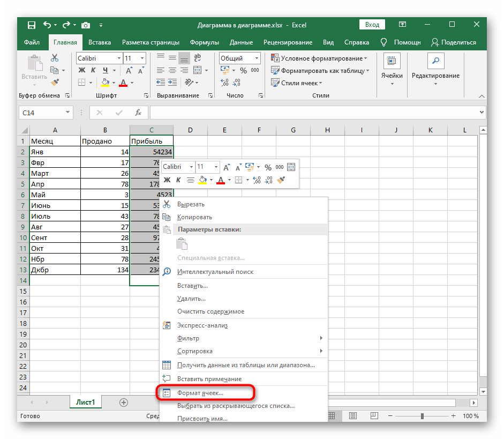Apply ribbon fill color bucket
Image resolution: width=504 pixels, height=439 pixels.
[105, 83]
